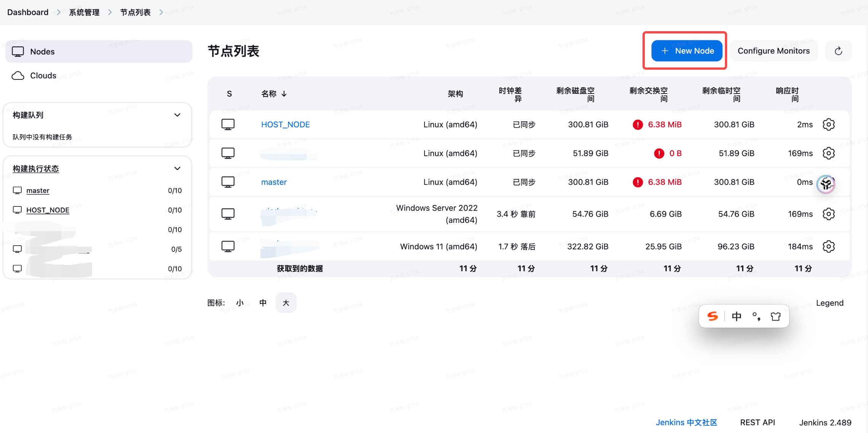Open gear settings for Windows 11 node

pyautogui.click(x=828, y=246)
